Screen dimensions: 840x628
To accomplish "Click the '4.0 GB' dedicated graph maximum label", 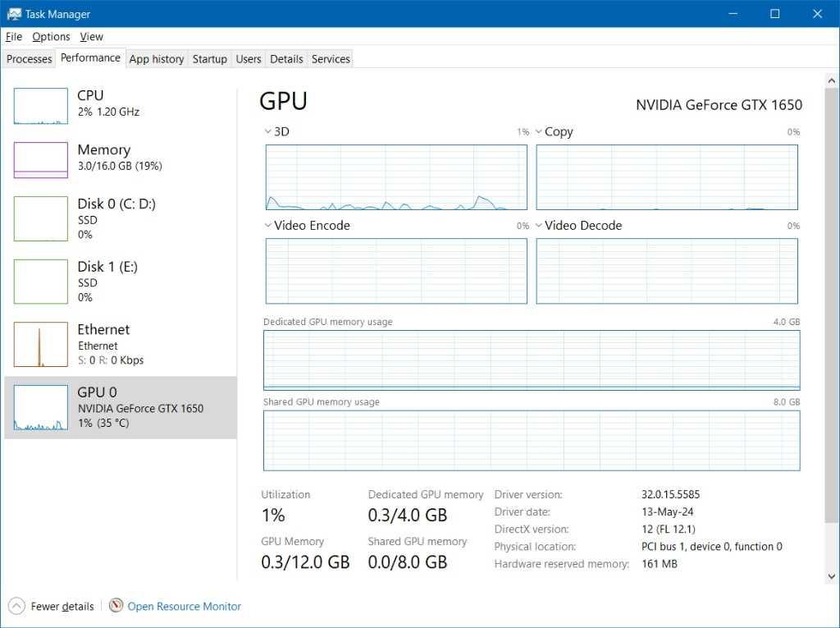I will point(787,322).
